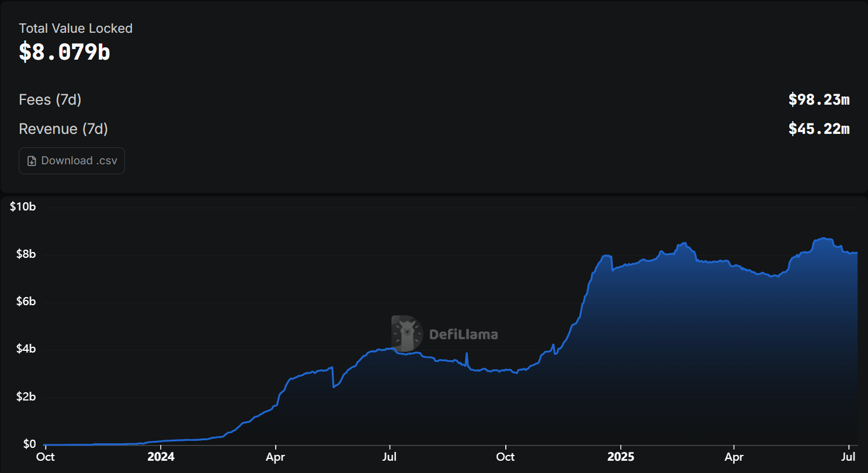Click the 2024 x-axis label
The image size is (868, 473).
click(x=161, y=457)
